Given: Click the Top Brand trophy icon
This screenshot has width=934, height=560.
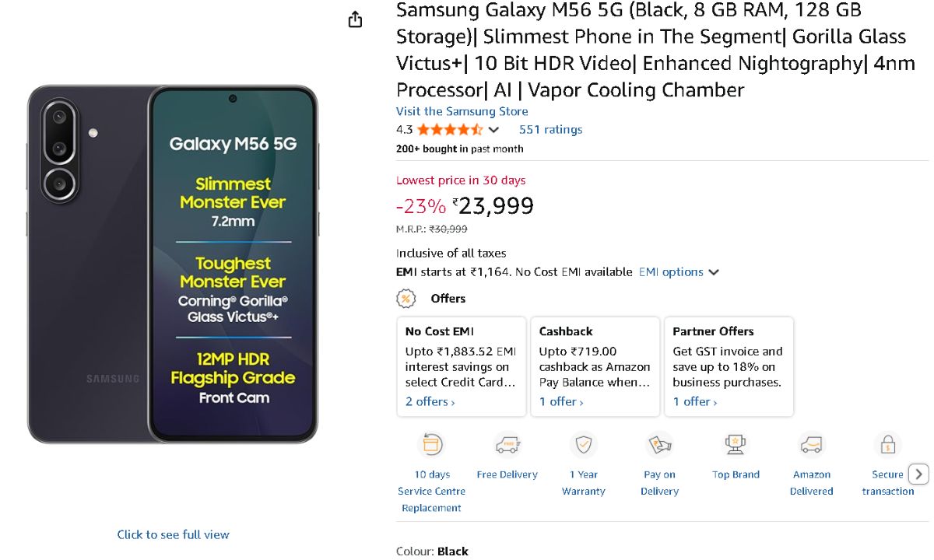Looking at the screenshot, I should [736, 445].
